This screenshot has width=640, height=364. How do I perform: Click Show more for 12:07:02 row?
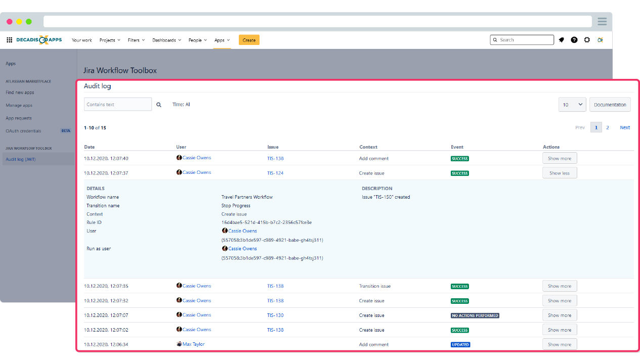560,330
